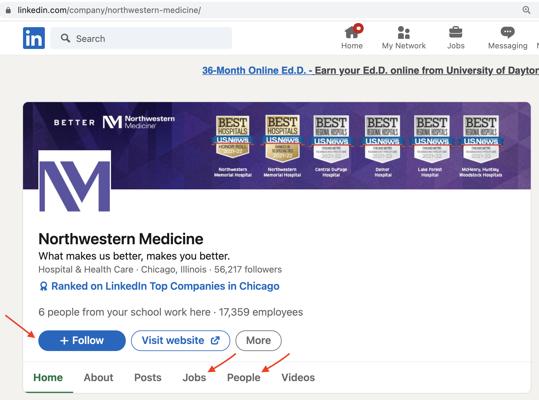Switch to the About tab
The height and width of the screenshot is (400, 539).
click(98, 377)
